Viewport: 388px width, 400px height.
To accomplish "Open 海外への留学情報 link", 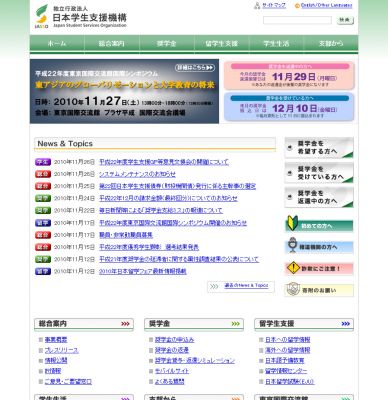I will tap(288, 350).
